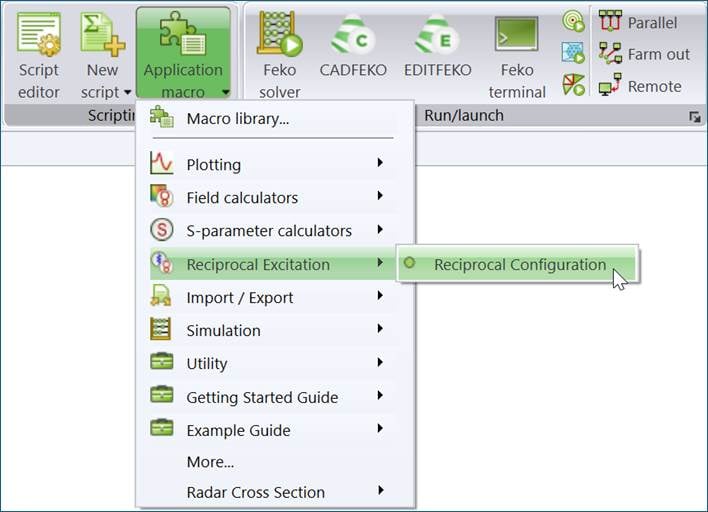Open the Run/launch group dialog launcher
Screen dimensions: 708x512
pos(695,117)
